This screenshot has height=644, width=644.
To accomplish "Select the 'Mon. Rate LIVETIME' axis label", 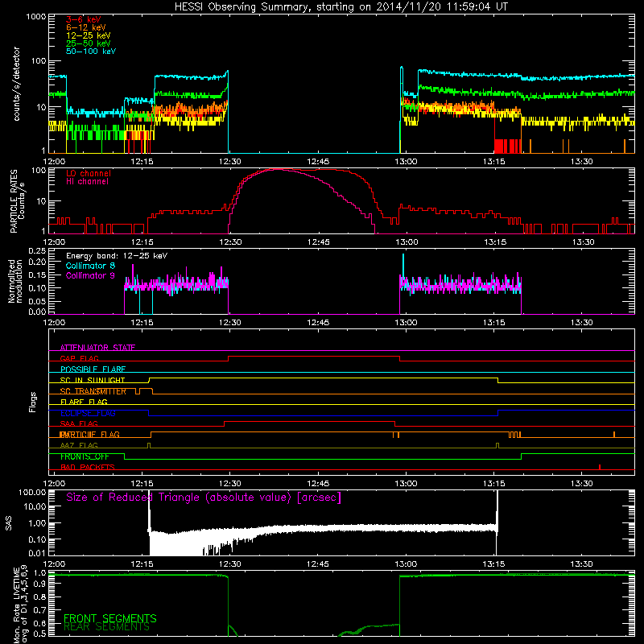I will 16,605.
